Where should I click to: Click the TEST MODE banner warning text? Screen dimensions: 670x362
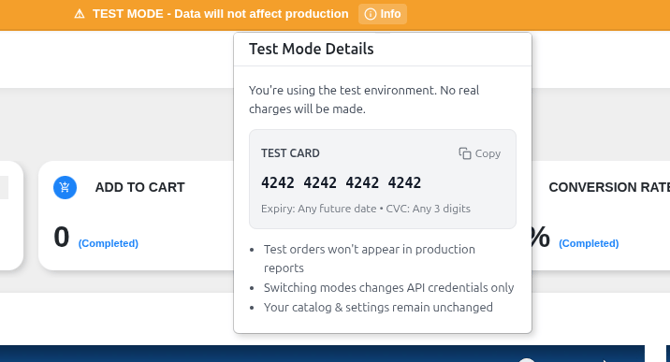pos(220,14)
